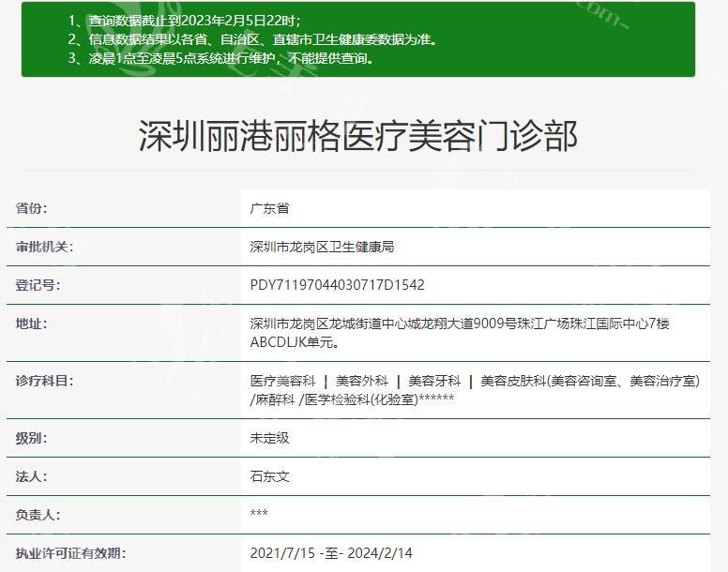Select the legal person name 石东文

269,476
